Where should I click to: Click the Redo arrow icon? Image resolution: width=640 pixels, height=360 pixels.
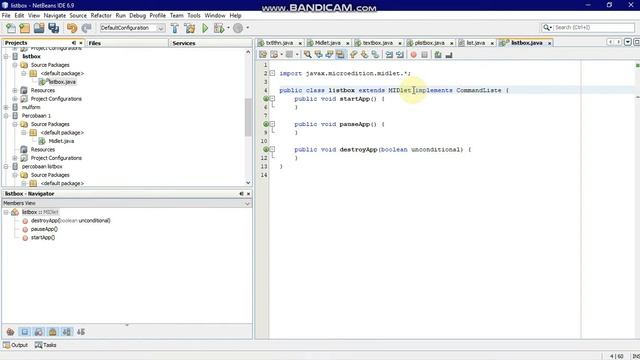(86, 28)
